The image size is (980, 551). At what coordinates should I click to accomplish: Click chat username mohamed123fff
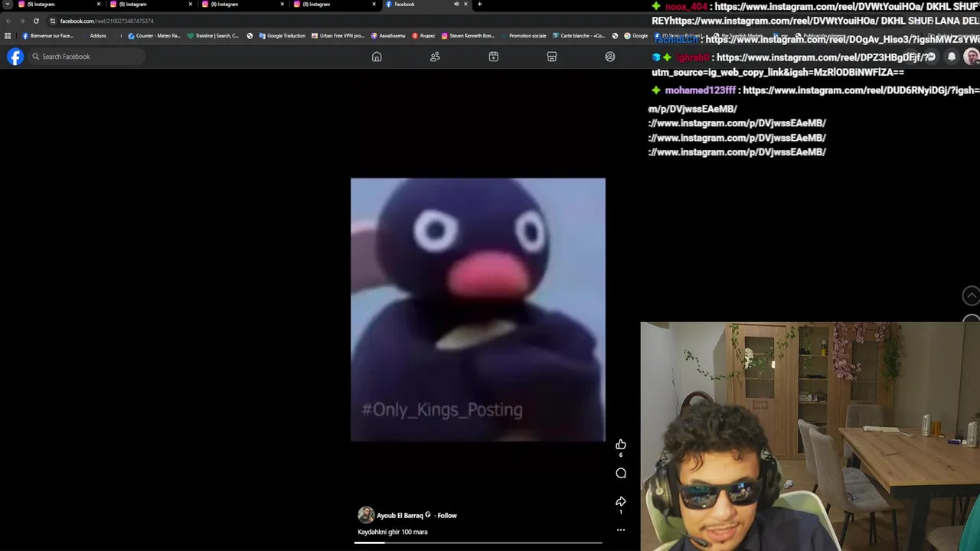click(701, 90)
